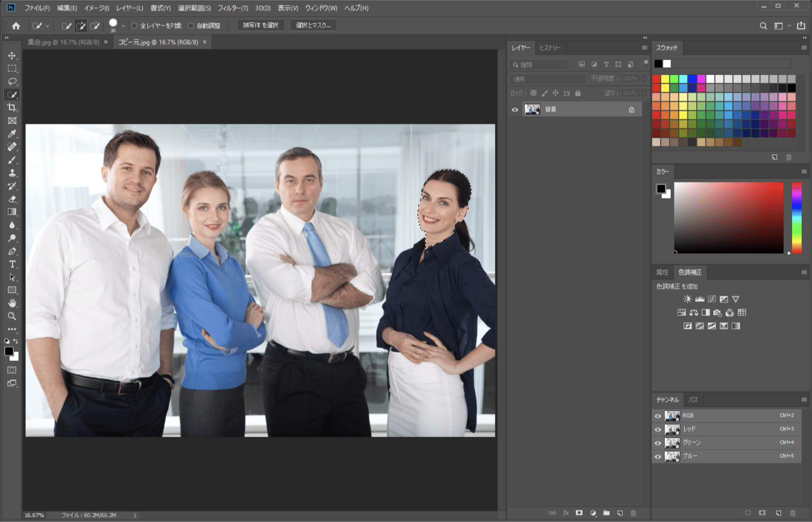Select the Eyedropper tool
Viewport: 812px width, 522px height.
[12, 134]
